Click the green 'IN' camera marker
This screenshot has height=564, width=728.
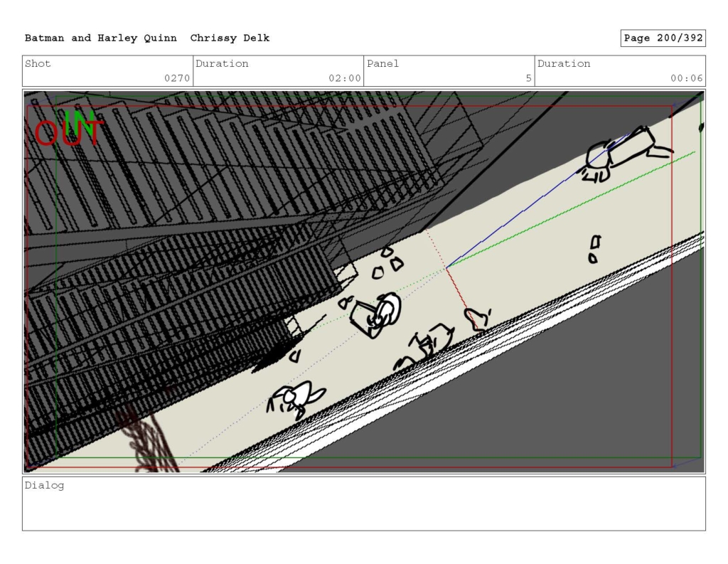coord(80,122)
